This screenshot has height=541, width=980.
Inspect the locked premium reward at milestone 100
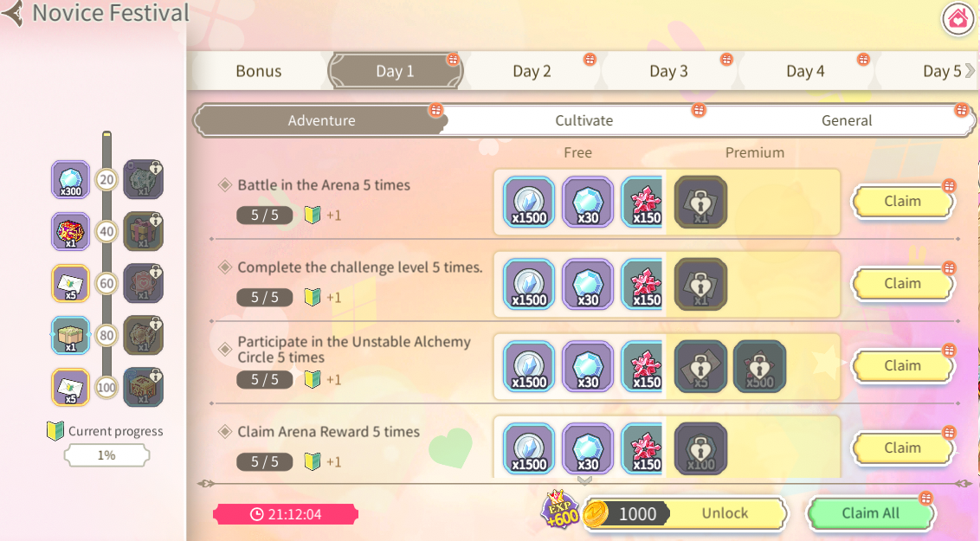click(x=143, y=387)
